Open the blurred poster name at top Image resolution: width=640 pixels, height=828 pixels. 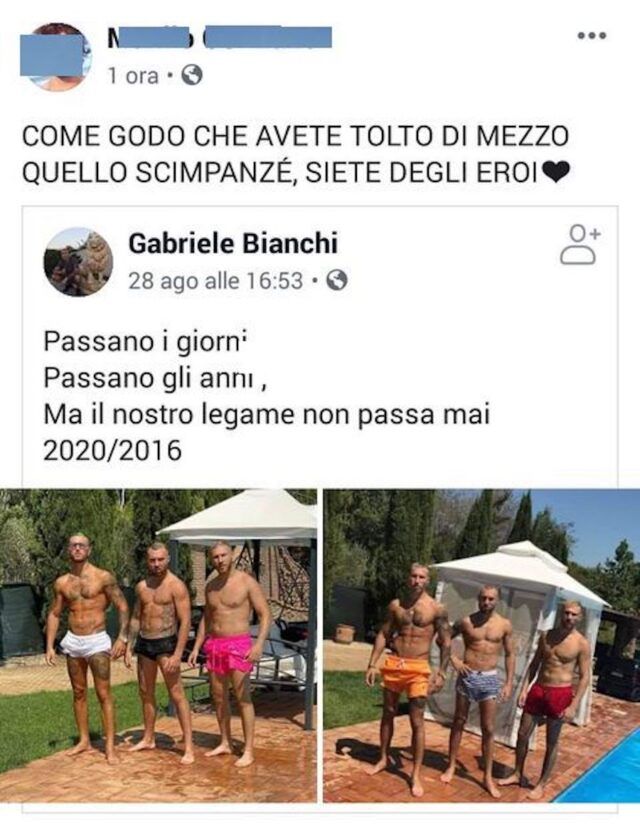coord(219,37)
